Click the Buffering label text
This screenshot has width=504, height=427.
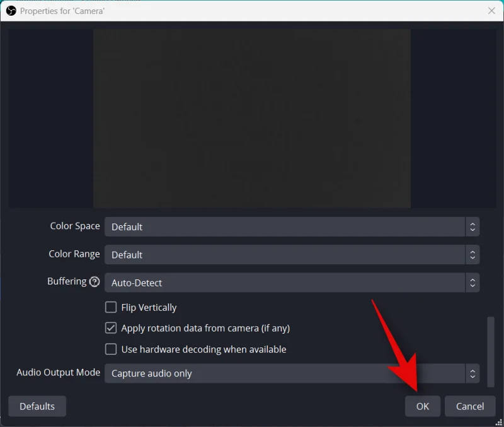point(67,281)
